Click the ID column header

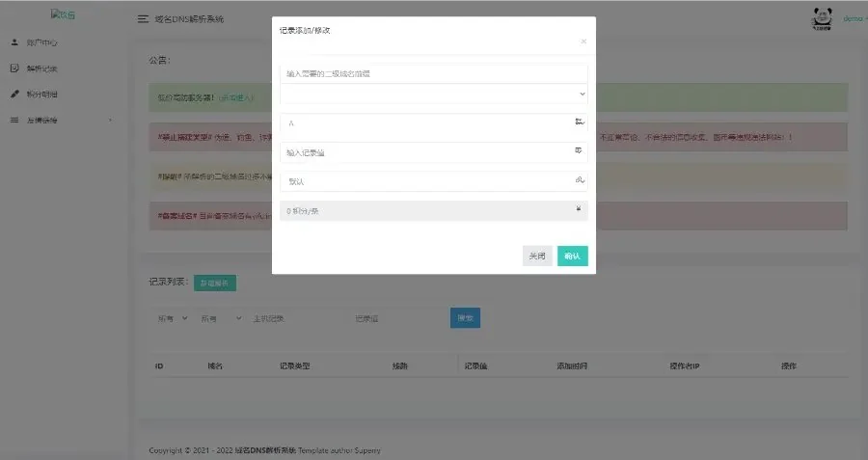159,365
